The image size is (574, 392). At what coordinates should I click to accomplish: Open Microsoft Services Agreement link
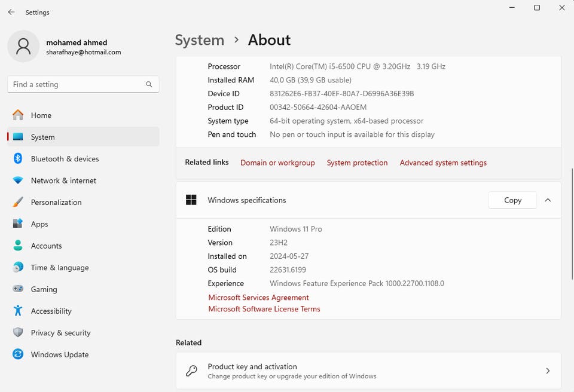point(258,297)
